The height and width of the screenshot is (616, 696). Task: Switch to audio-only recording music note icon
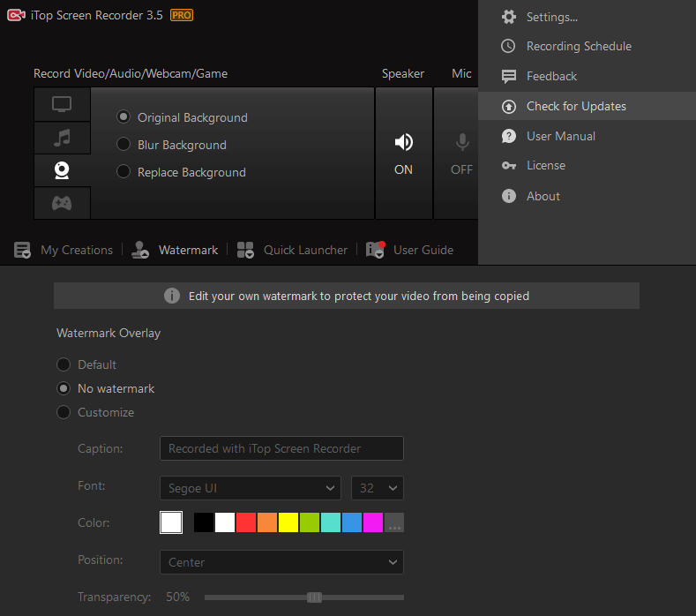(62, 138)
